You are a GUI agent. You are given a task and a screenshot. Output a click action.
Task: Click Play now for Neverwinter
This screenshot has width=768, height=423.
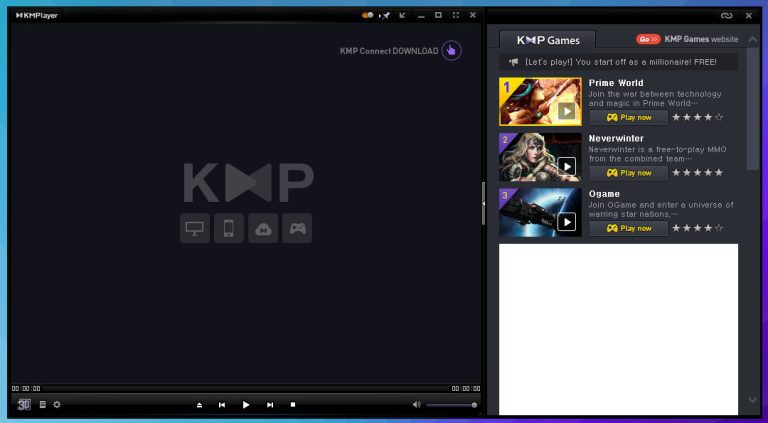click(x=628, y=173)
